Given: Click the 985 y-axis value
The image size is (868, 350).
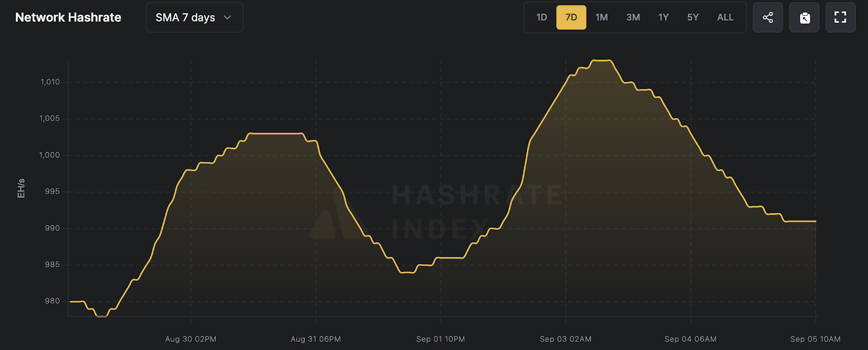Looking at the screenshot, I should pyautogui.click(x=53, y=264).
